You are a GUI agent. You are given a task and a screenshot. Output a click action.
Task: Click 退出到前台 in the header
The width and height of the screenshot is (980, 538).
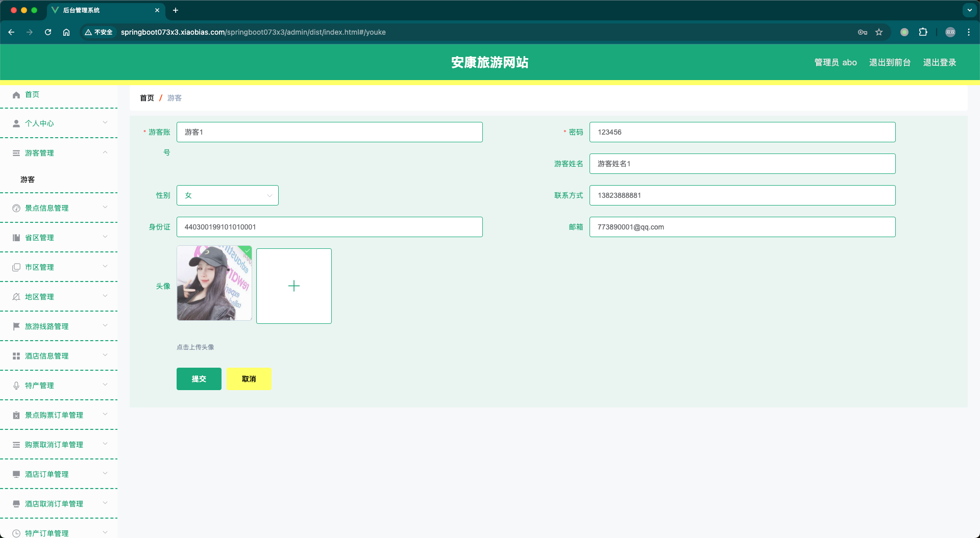tap(890, 62)
